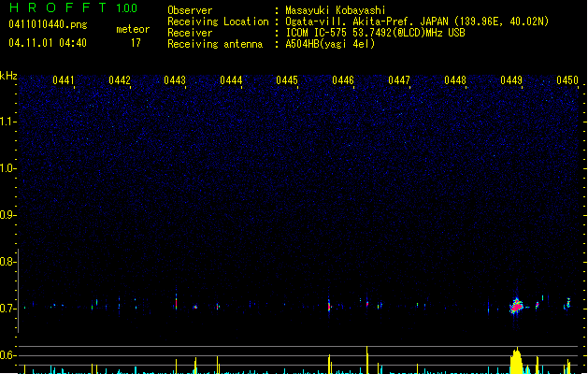Viewport: 588px width, 374px height.
Task: Click the 0442 time marker
Action: click(120, 80)
